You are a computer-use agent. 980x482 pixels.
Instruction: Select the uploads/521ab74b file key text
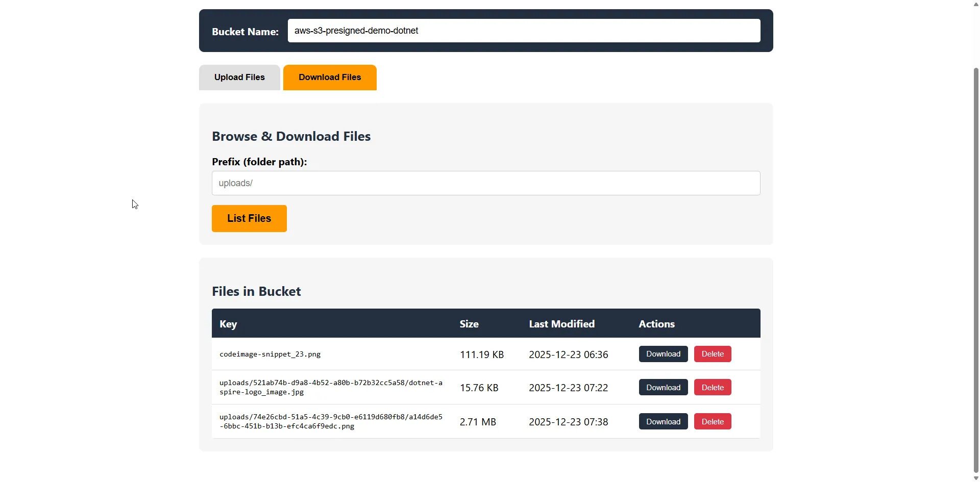[331, 387]
